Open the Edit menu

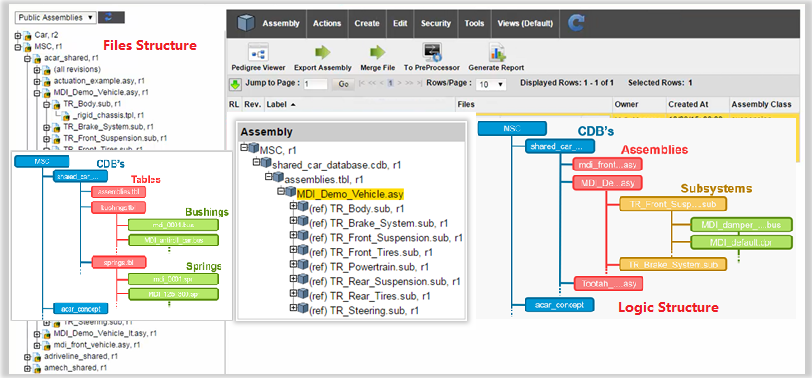(x=400, y=23)
